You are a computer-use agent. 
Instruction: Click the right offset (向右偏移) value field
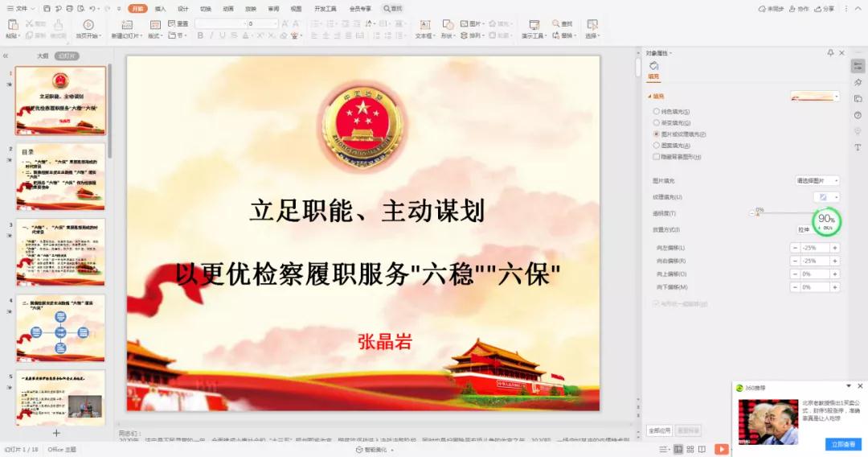(x=815, y=261)
